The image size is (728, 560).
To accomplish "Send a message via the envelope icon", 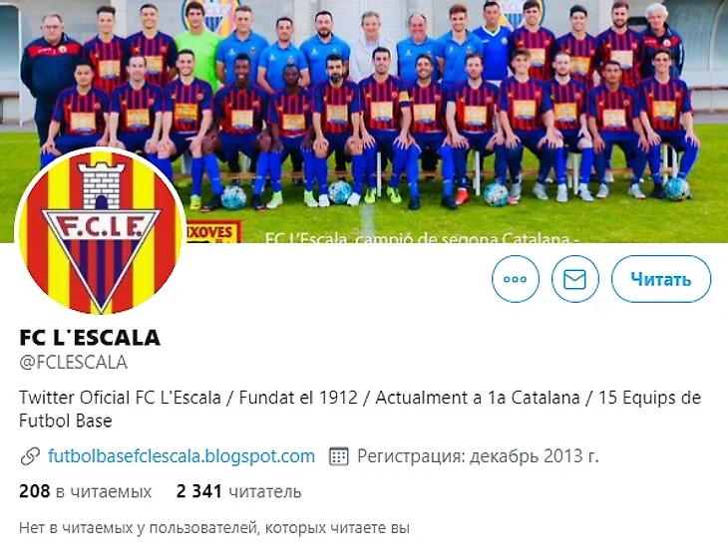I will (574, 279).
